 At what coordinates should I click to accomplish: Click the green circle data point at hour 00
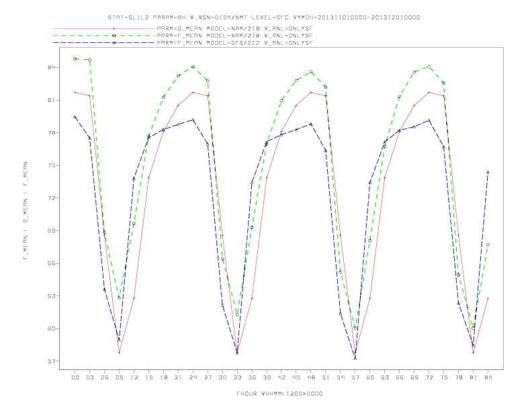pos(75,58)
